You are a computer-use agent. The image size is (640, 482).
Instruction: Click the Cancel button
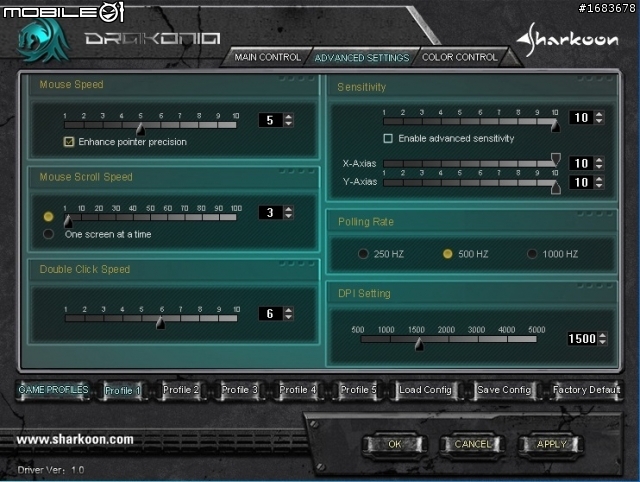[x=473, y=444]
